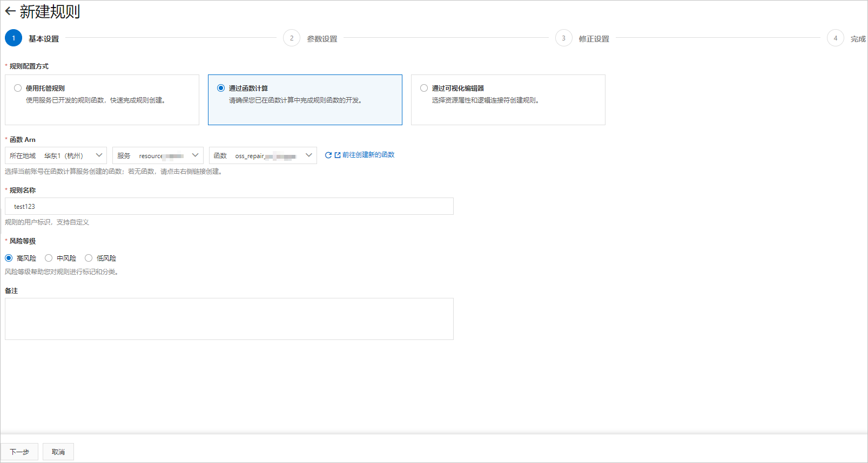
Task: Click the refresh icon next to 前往创建新的函数
Action: 328,155
